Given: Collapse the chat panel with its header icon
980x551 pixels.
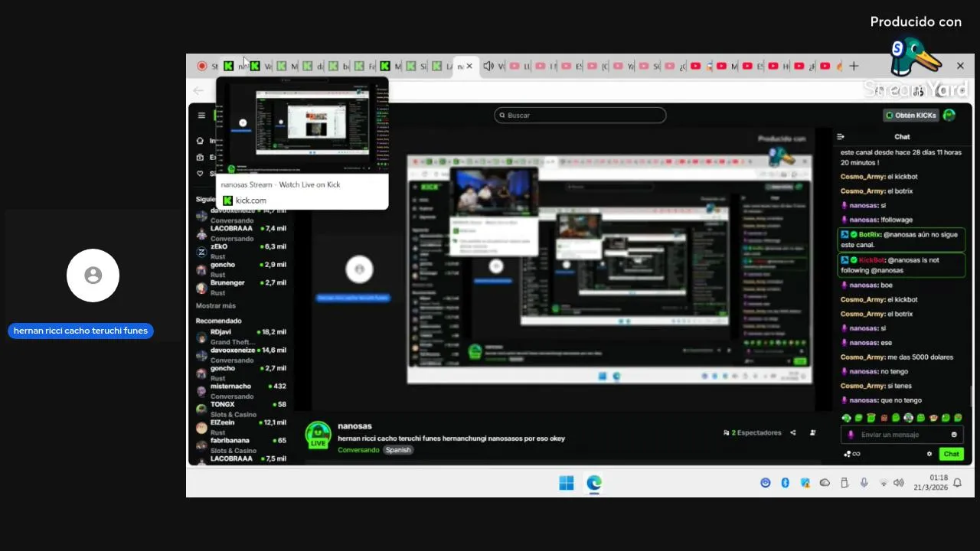Looking at the screenshot, I should pos(841,137).
